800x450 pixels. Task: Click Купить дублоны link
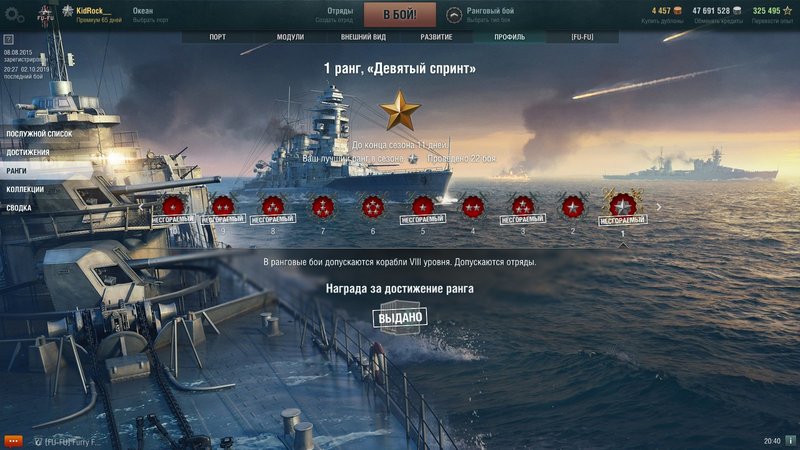point(662,21)
